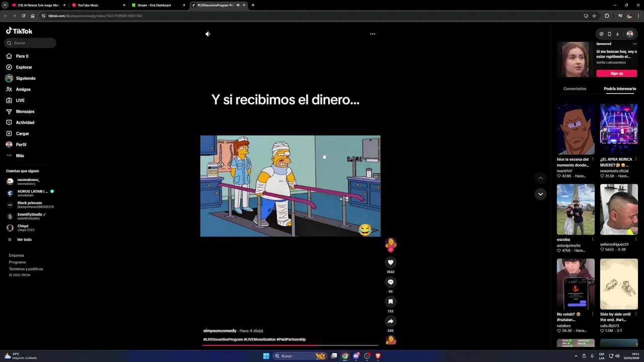Click the Sign up ad button
Viewport: 644px width, 362px height.
click(x=616, y=73)
